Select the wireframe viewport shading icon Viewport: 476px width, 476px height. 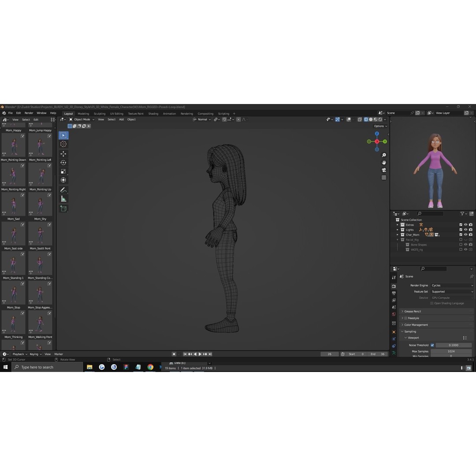click(x=366, y=119)
